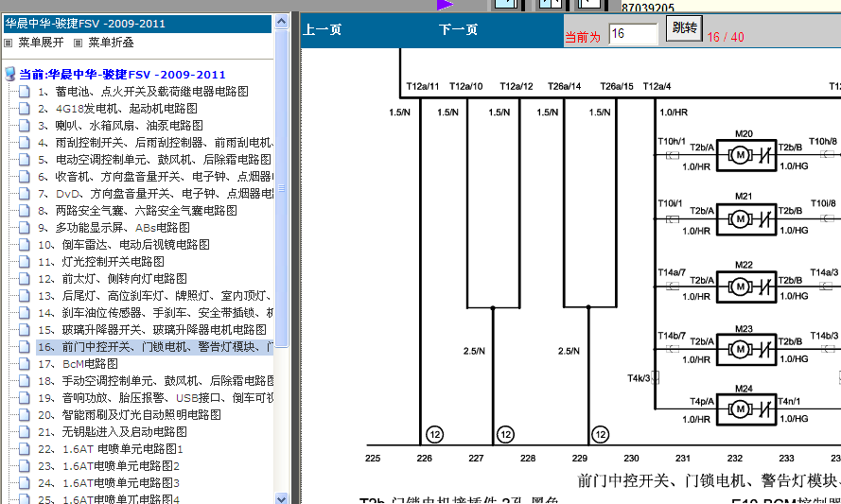Click page icon for item 25 电喷单元电路图4
This screenshot has width=841, height=504.
pyautogui.click(x=25, y=498)
